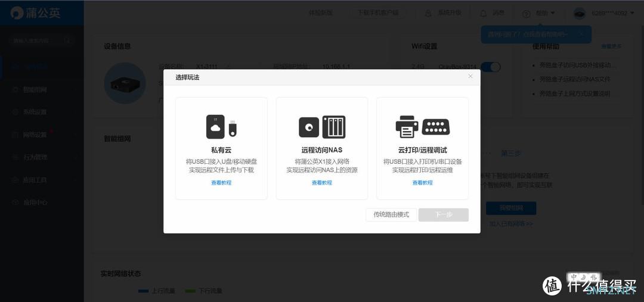Open help article 旁路盒子访问USB外接移动
Viewport: 644px width, 302px height.
coord(578,66)
